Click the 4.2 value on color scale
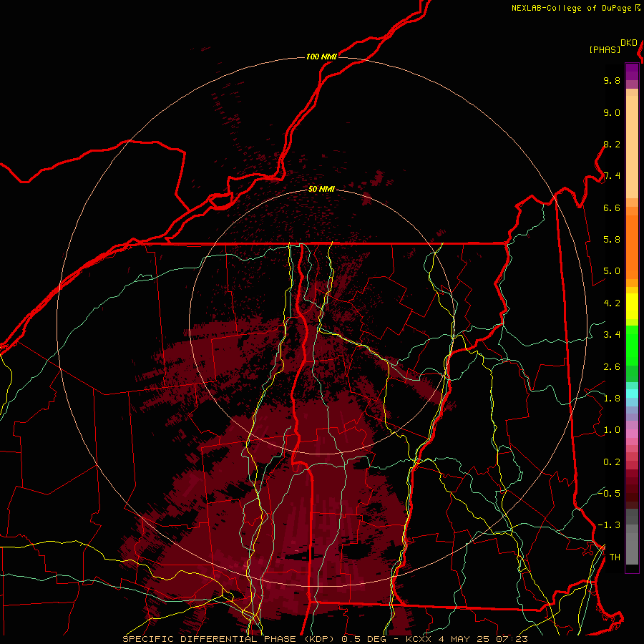 click(612, 303)
